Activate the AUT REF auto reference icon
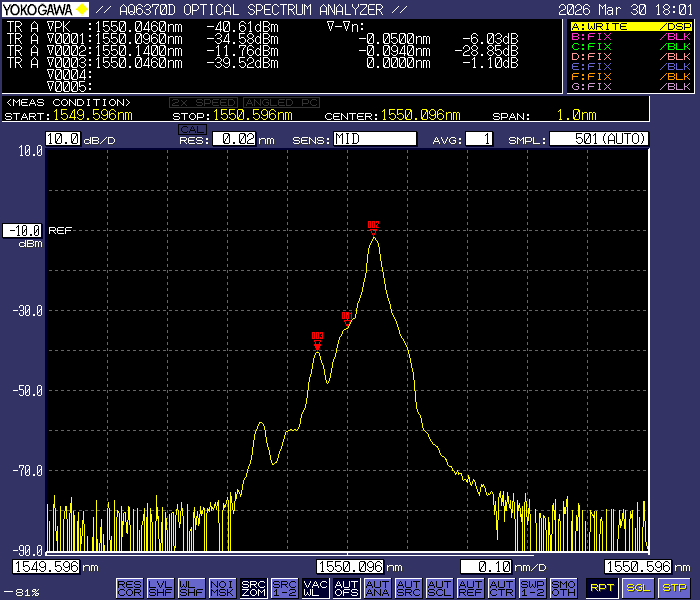This screenshot has height=600, width=700. [x=471, y=588]
